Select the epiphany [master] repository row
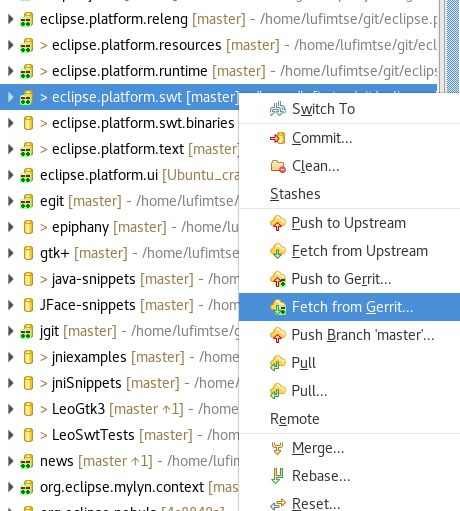The image size is (460, 511). click(119, 227)
